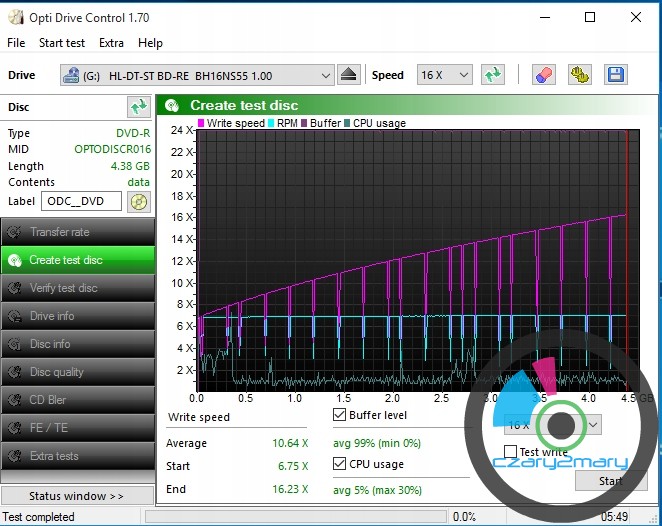Open the Start test menu
The height and width of the screenshot is (526, 662).
click(x=62, y=43)
